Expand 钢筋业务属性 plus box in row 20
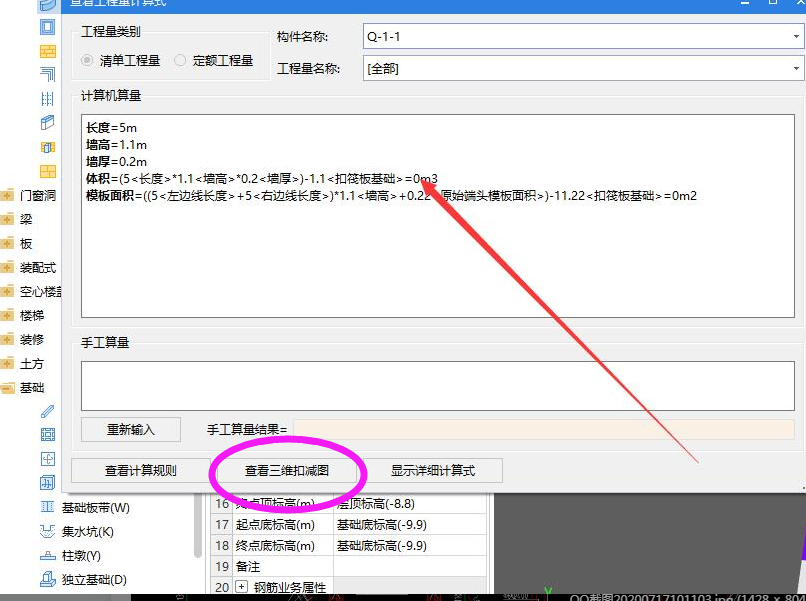The image size is (806, 601). tap(242, 587)
